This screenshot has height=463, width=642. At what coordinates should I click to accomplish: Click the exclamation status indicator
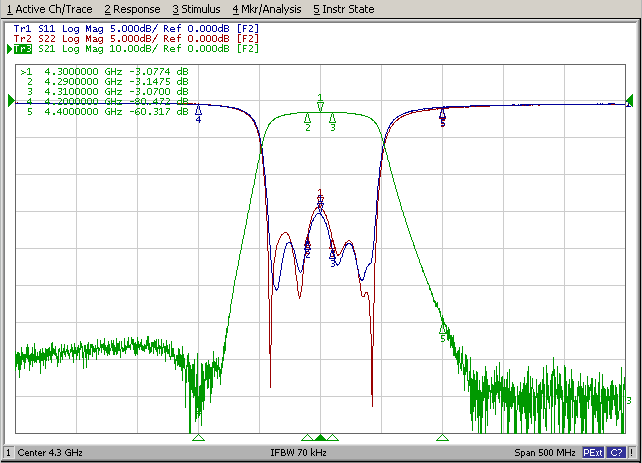(632, 453)
